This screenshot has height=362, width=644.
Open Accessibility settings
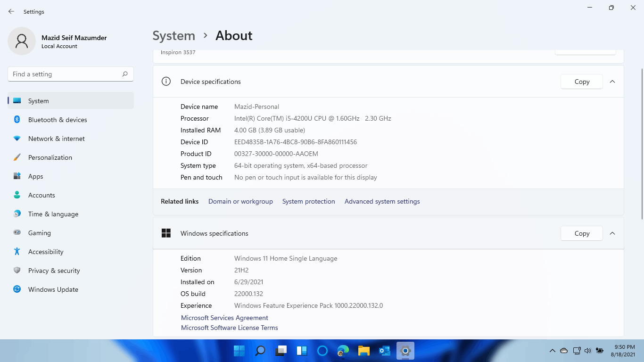71,252
